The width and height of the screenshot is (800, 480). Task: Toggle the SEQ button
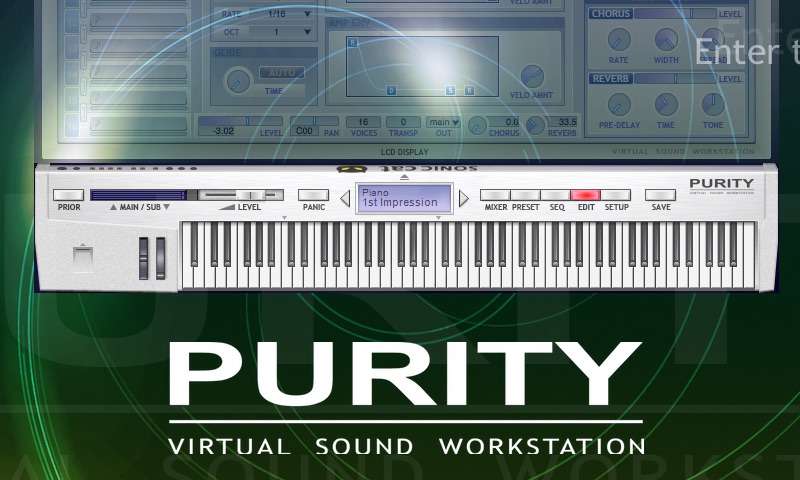tap(556, 195)
